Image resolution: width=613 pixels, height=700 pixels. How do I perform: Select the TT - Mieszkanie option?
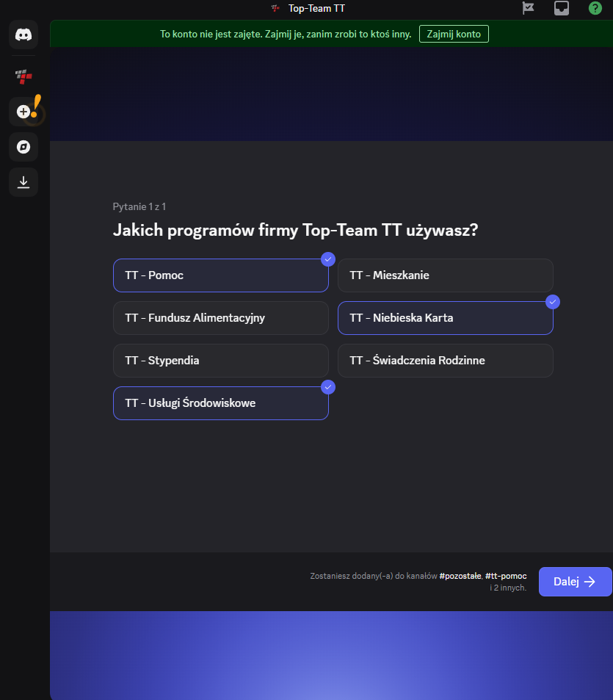[x=445, y=275]
